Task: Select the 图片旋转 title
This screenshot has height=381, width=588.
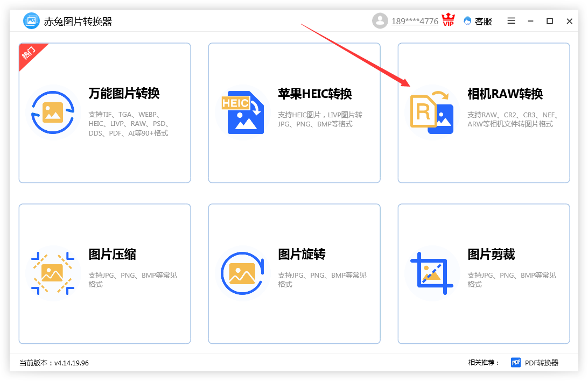Action: coord(302,254)
